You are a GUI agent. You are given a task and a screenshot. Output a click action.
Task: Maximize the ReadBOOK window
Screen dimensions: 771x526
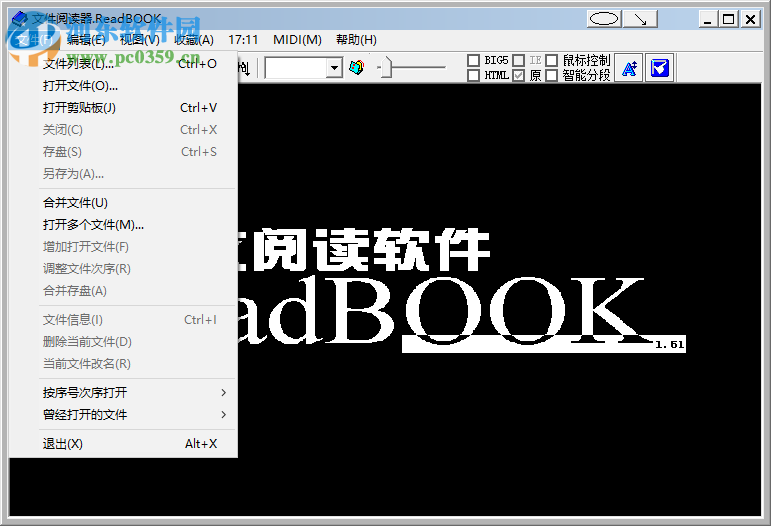pyautogui.click(x=729, y=19)
